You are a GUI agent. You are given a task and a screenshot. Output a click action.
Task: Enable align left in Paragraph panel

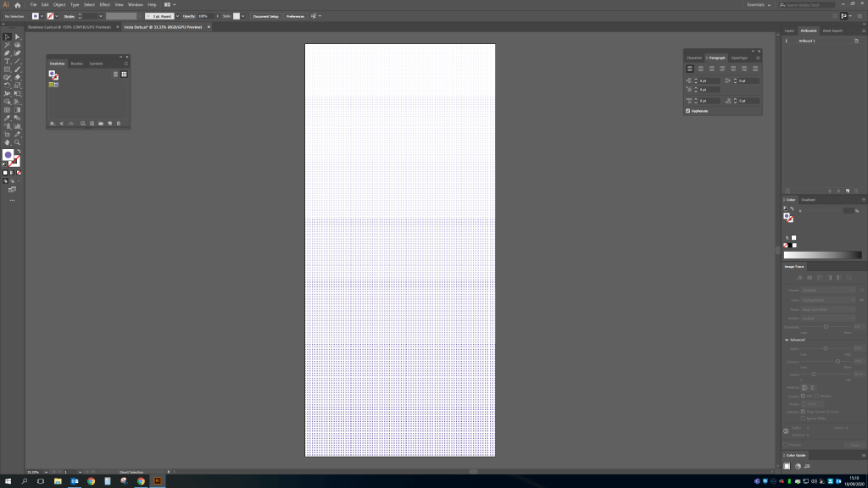(690, 68)
